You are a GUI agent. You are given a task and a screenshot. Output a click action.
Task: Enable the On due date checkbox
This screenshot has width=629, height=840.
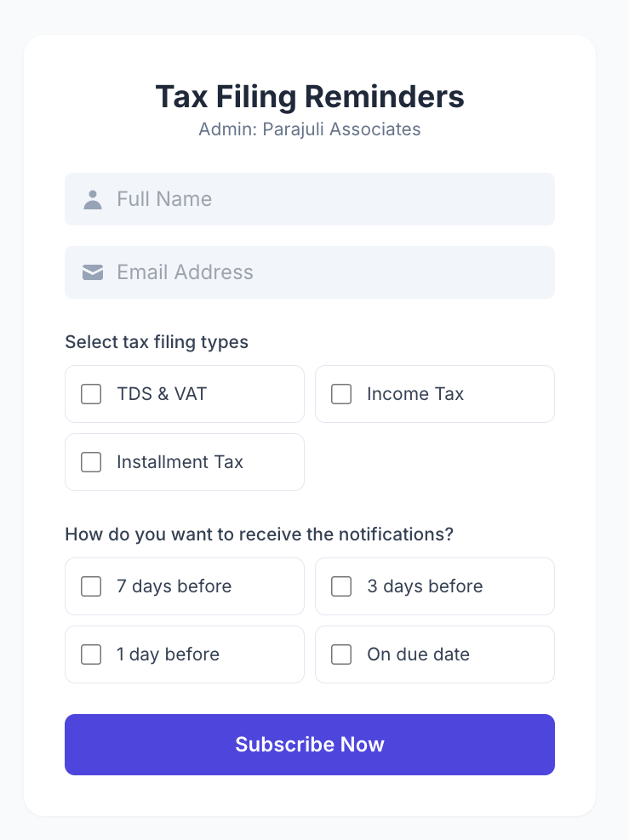coord(341,654)
